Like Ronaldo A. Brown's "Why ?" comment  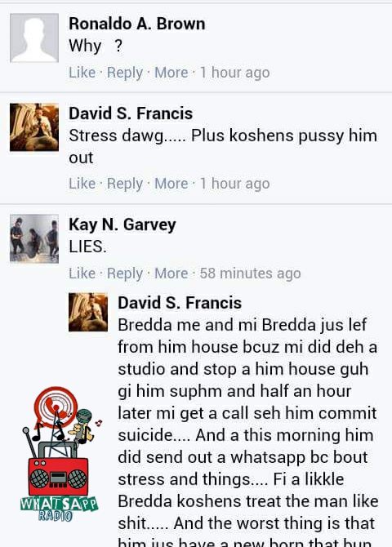click(x=82, y=73)
